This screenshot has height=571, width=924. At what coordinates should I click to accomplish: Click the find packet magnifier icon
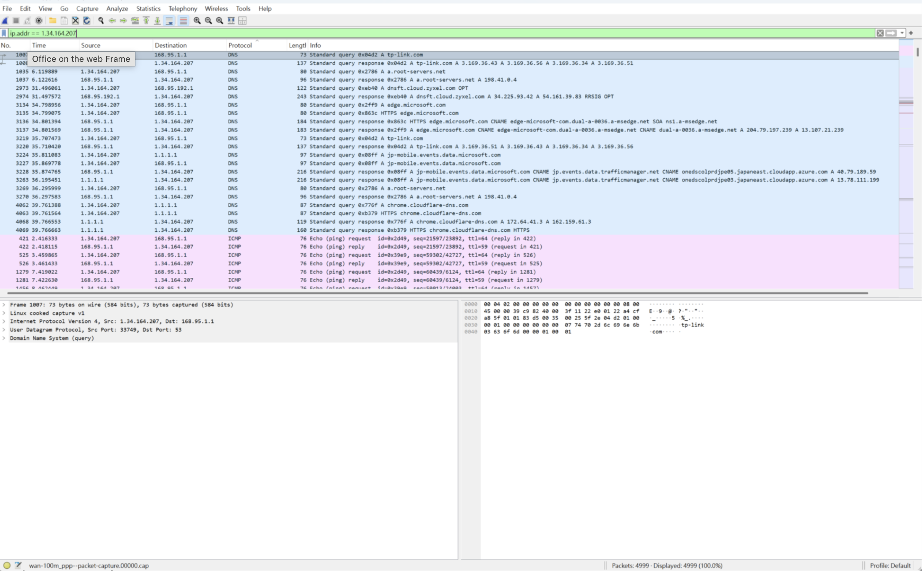tap(101, 21)
